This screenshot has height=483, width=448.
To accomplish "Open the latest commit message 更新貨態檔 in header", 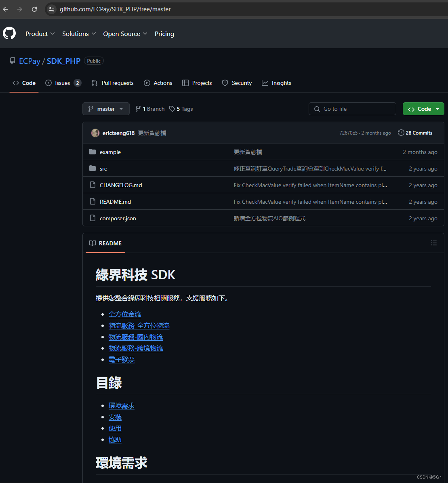I will point(152,133).
